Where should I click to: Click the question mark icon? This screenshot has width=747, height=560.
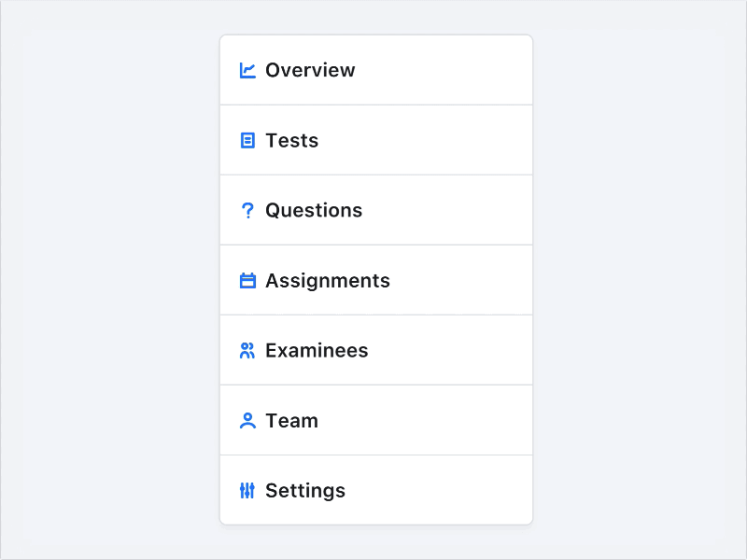click(x=247, y=211)
